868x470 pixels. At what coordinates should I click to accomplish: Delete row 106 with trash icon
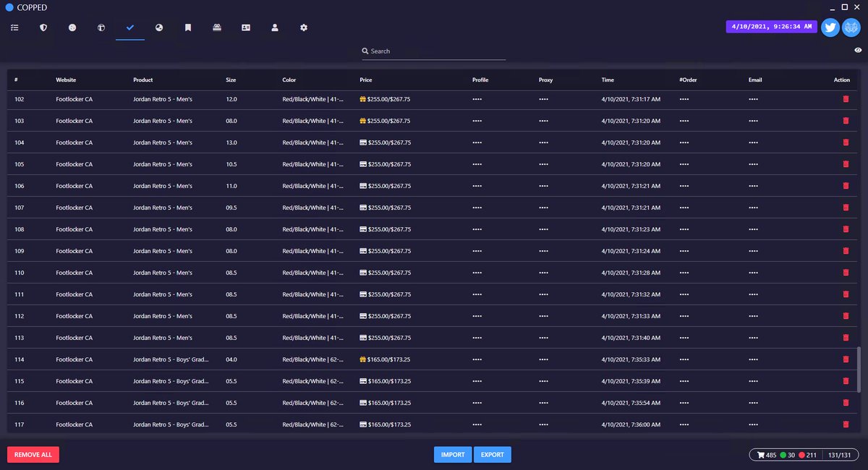[846, 186]
